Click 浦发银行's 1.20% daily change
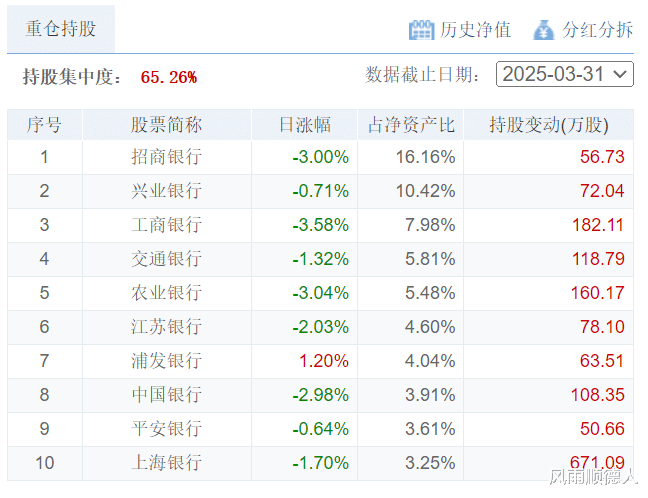Screen dimensions: 648x498 click(324, 361)
